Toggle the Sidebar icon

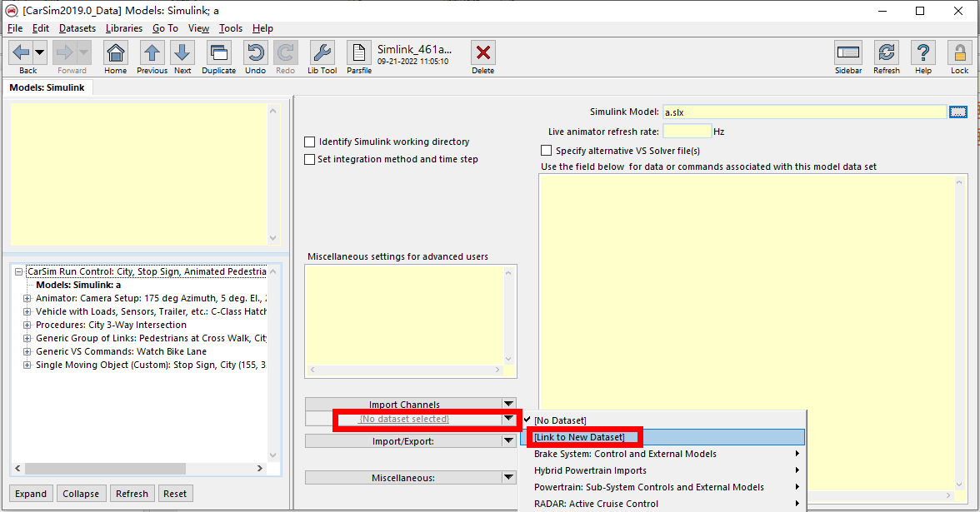click(848, 52)
